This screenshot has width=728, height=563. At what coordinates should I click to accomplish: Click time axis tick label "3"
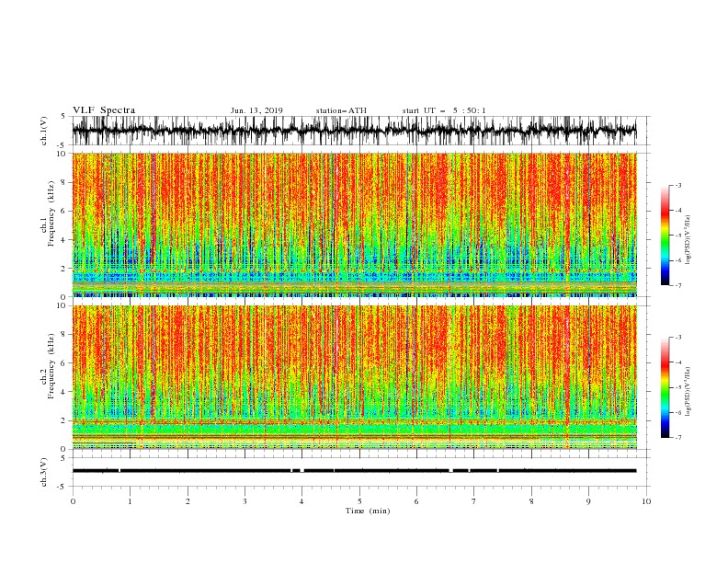pos(245,501)
